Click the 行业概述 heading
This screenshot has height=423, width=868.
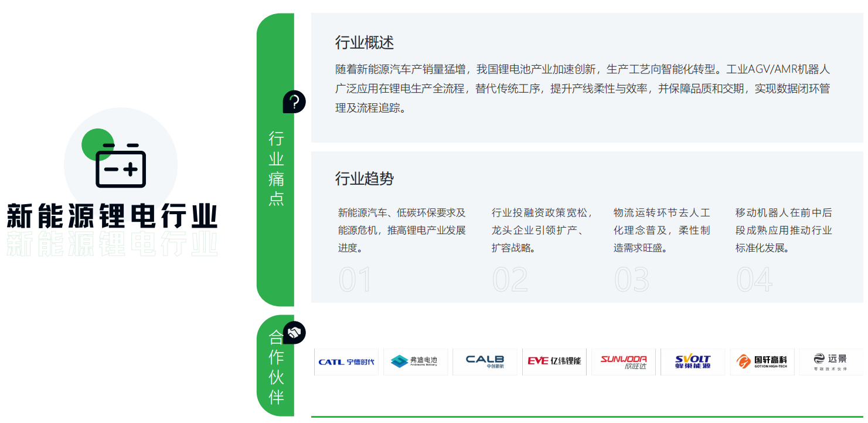pos(365,43)
